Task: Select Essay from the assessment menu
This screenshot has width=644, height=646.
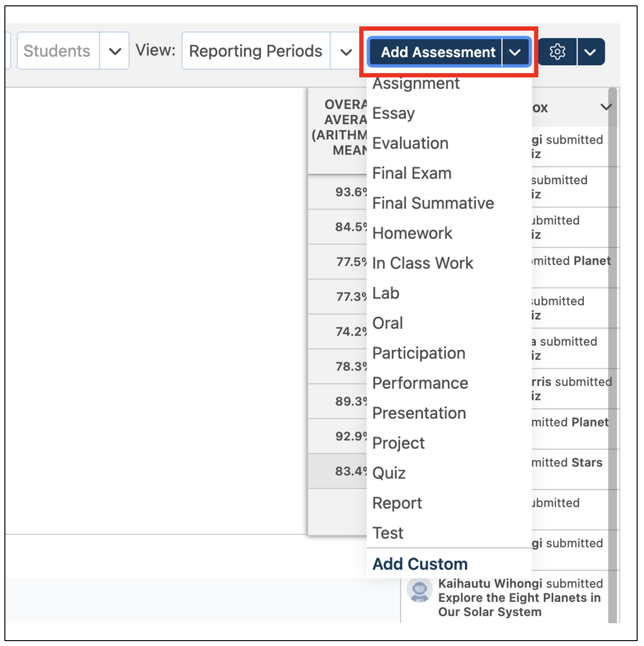Action: [x=393, y=113]
